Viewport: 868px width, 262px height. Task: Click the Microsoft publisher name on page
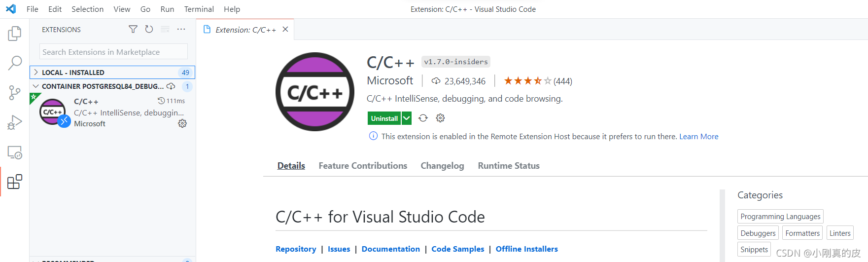[x=390, y=80]
